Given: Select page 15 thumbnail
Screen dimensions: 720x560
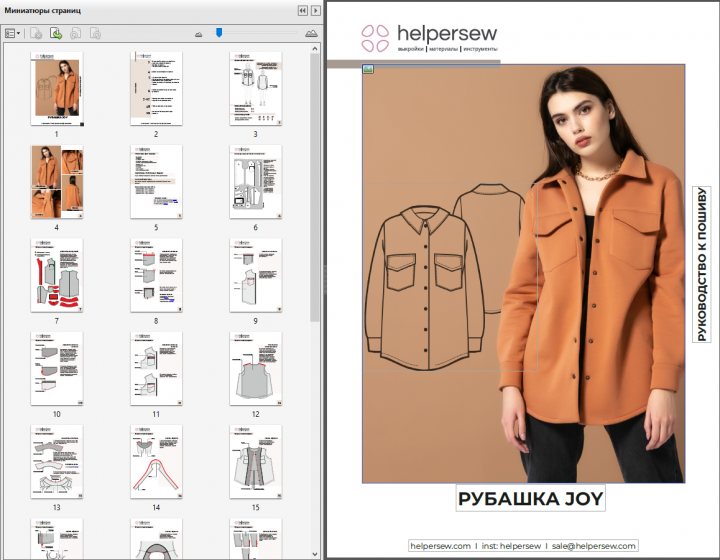Looking at the screenshot, I should (256, 462).
